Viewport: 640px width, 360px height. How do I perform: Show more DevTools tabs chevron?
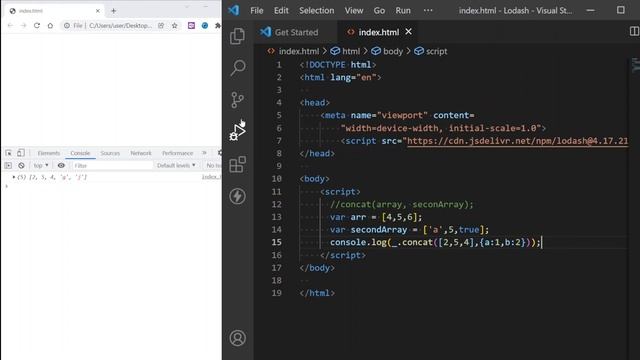click(204, 153)
